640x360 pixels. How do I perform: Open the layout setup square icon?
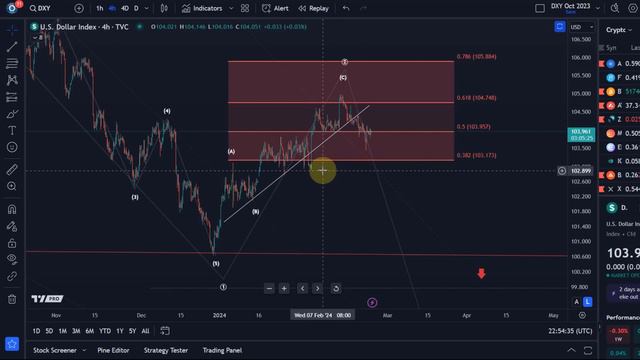point(540,8)
